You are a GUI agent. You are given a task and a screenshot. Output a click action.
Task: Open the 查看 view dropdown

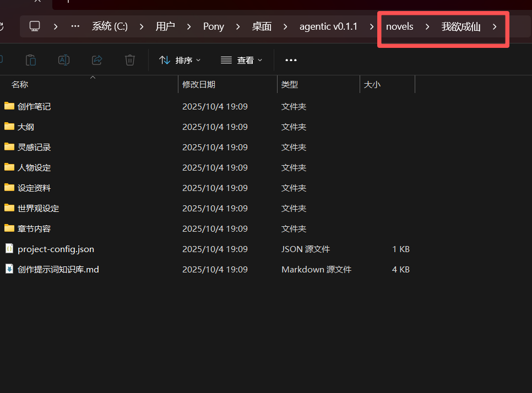241,60
